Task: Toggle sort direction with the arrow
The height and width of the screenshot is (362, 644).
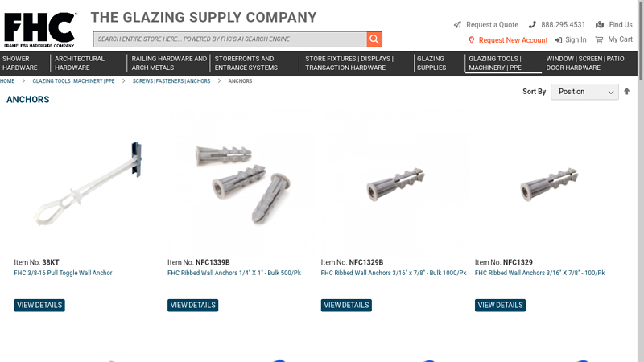Action: 627,92
